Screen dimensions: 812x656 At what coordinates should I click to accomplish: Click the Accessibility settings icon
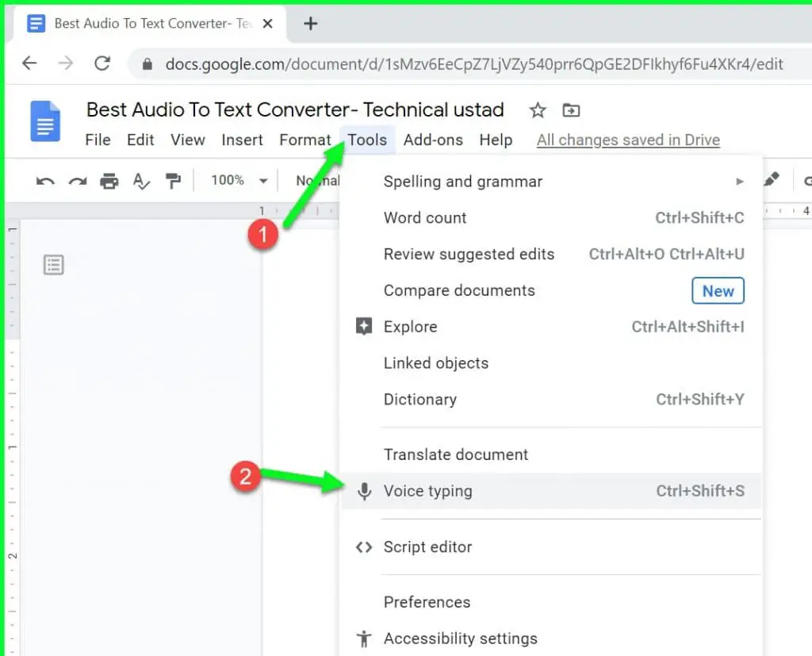point(364,638)
